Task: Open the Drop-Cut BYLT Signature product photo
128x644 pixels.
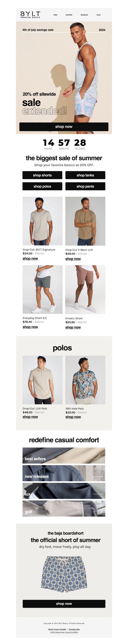Action: coord(43,221)
